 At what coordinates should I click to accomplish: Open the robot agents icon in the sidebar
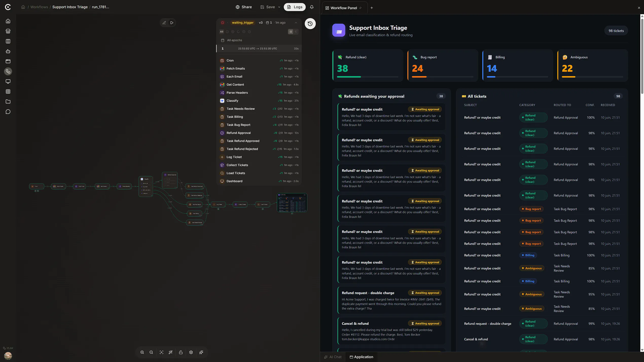pyautogui.click(x=8, y=51)
